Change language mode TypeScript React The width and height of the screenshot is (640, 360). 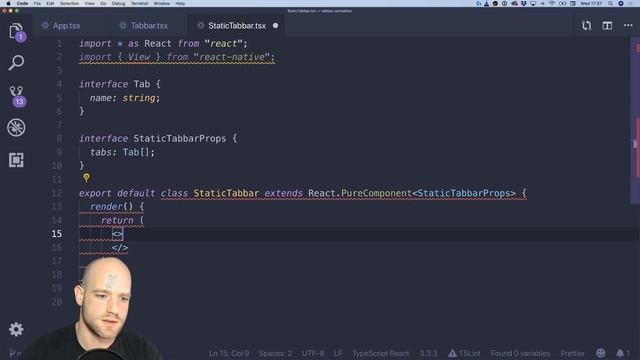(380, 353)
